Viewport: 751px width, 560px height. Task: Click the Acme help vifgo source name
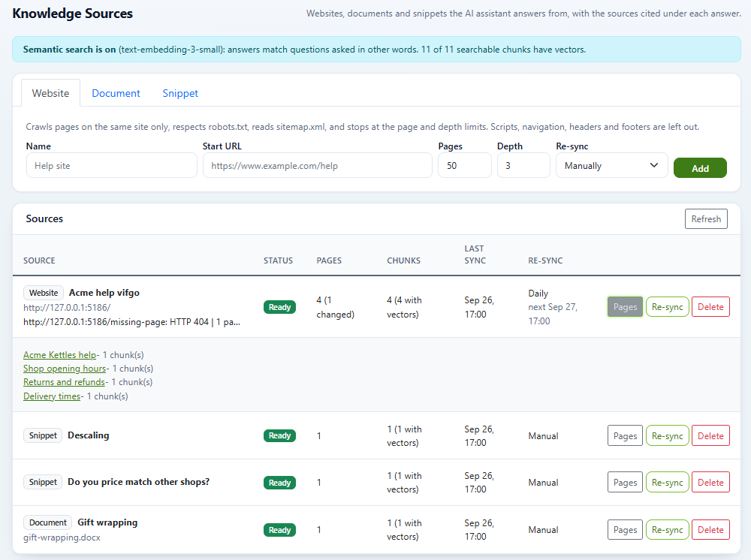click(x=104, y=293)
